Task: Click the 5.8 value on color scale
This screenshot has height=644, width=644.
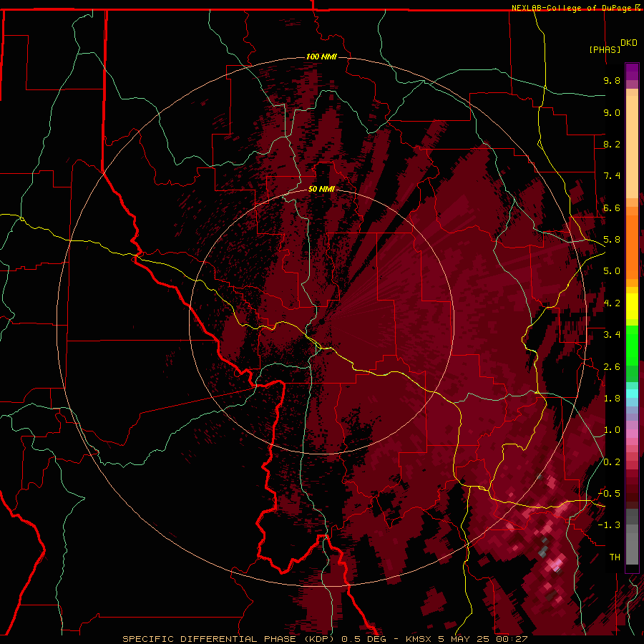Action: pyautogui.click(x=612, y=240)
